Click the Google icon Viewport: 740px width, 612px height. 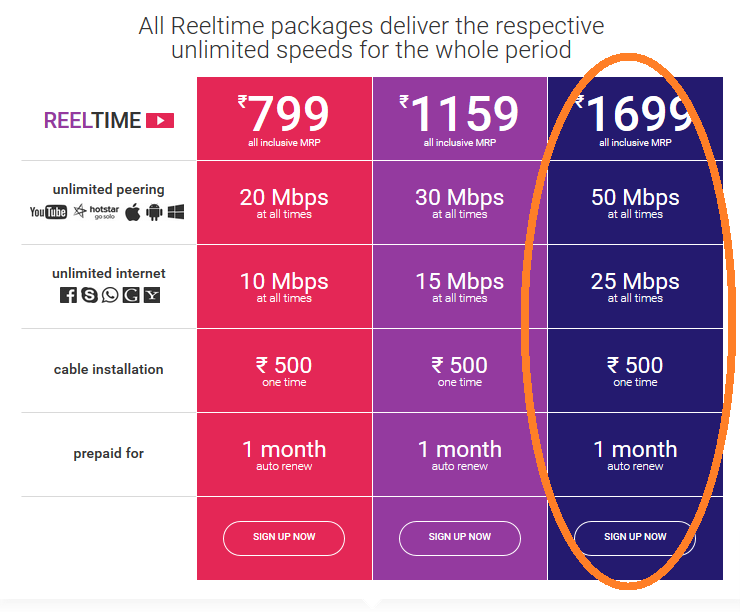(131, 295)
